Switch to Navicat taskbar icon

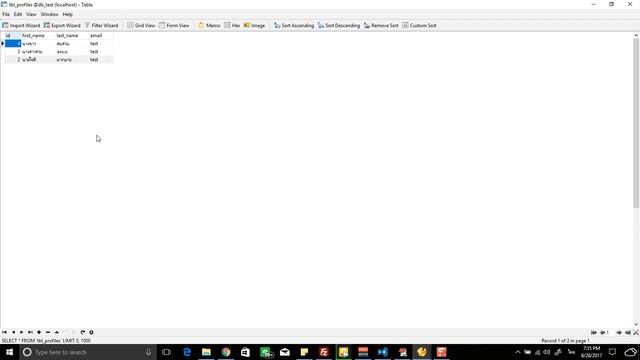(422, 352)
